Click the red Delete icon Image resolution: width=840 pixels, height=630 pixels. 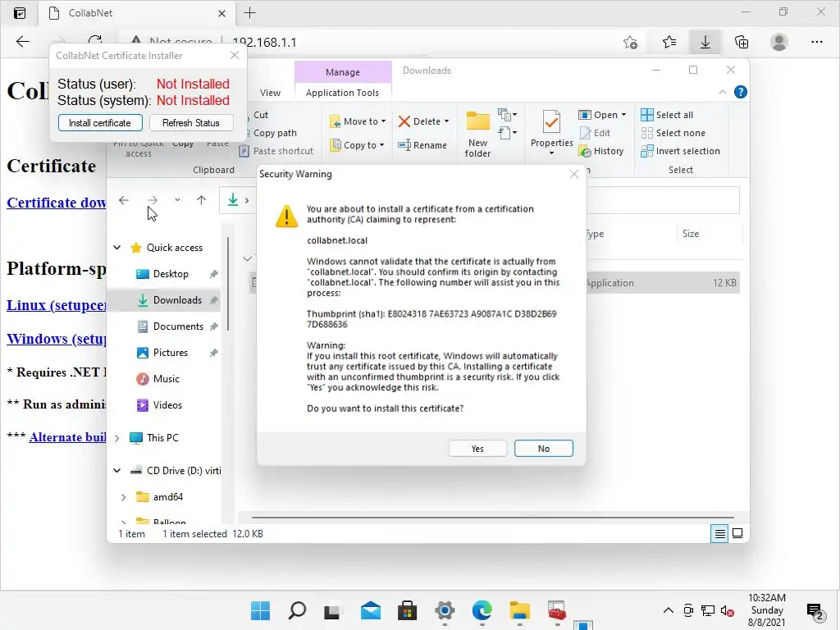pyautogui.click(x=404, y=121)
